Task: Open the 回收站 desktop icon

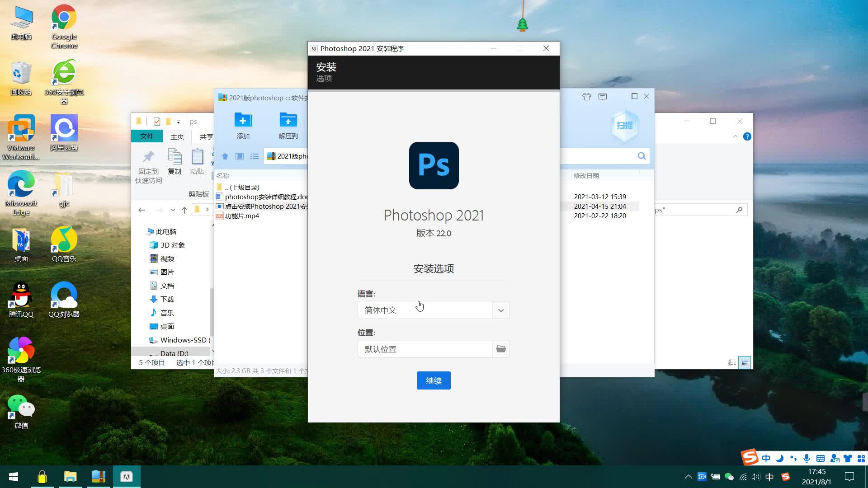Action: click(21, 78)
